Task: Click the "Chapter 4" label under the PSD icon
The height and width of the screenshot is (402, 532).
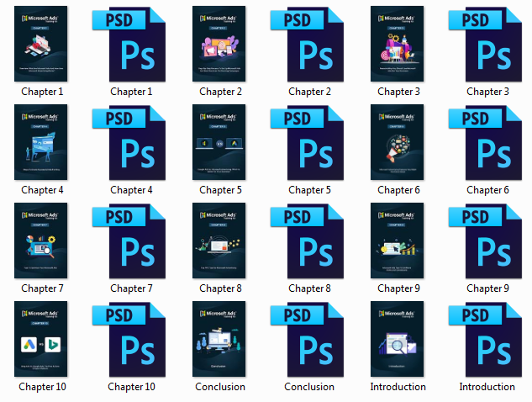Action: pos(131,190)
